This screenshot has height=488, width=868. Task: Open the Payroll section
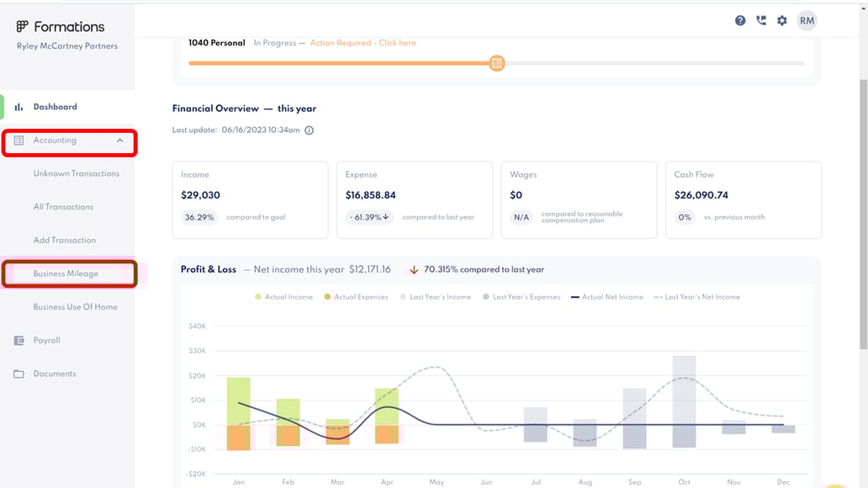(47, 341)
